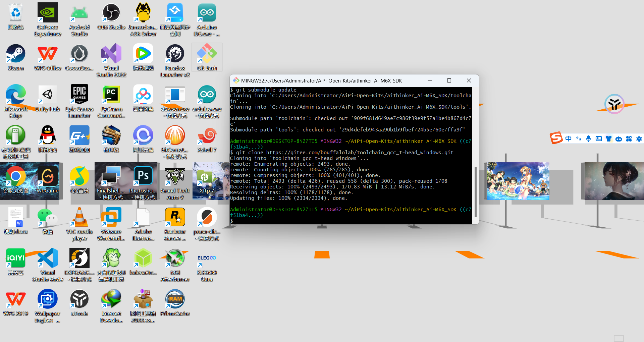Image resolution: width=644 pixels, height=342 pixels.
Task: Click the floating uTools orb icon
Action: point(614,104)
